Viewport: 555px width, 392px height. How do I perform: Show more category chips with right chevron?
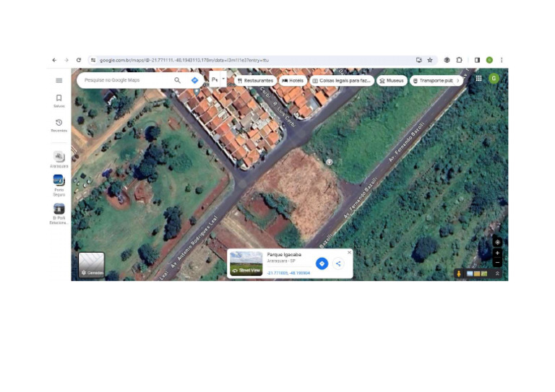pos(458,81)
